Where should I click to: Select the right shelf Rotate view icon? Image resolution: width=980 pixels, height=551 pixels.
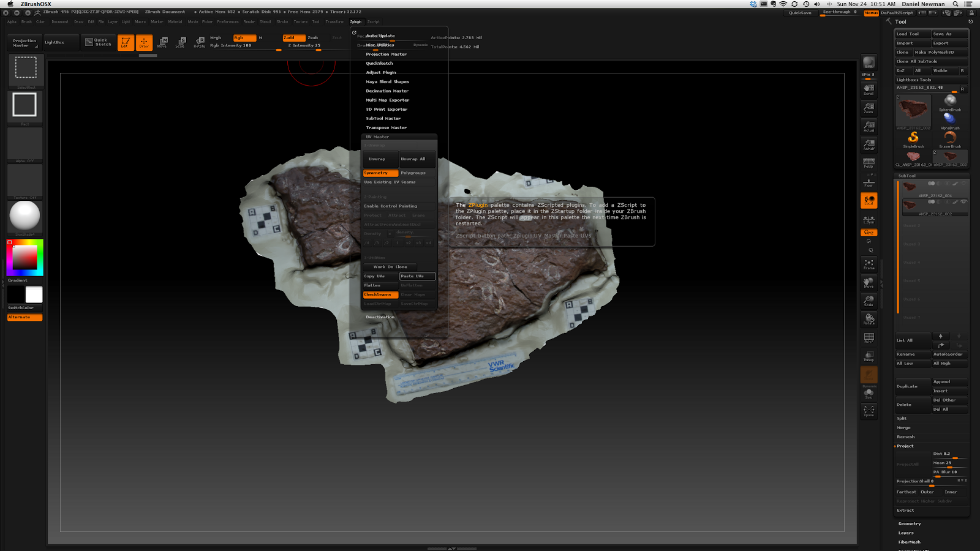[x=869, y=319]
